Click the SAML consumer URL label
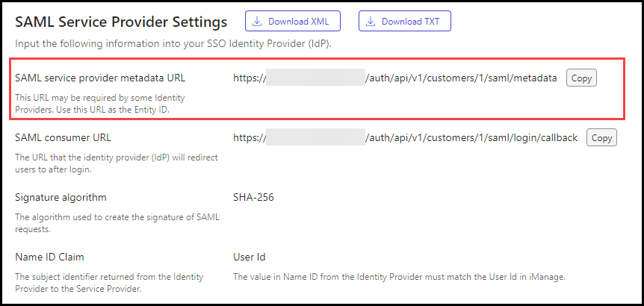 point(63,138)
